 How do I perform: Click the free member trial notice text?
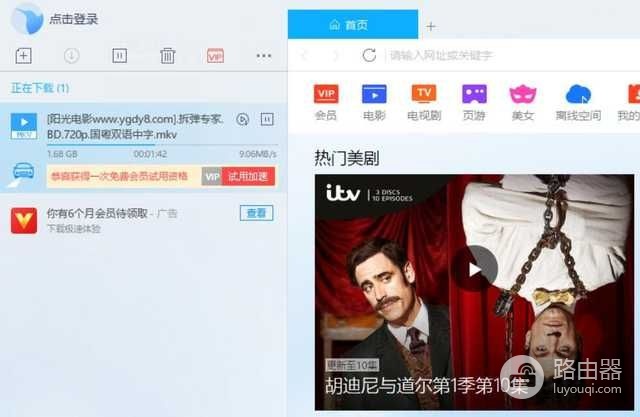pos(119,176)
